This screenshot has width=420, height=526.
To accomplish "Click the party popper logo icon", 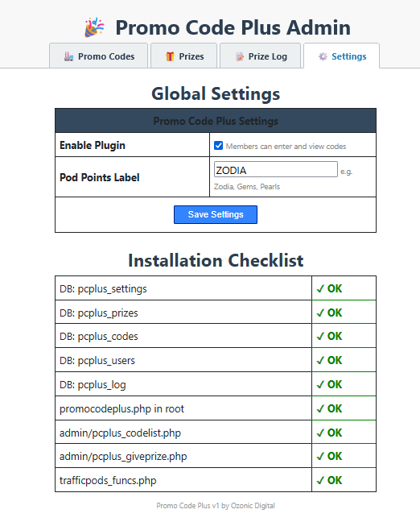I will [94, 27].
